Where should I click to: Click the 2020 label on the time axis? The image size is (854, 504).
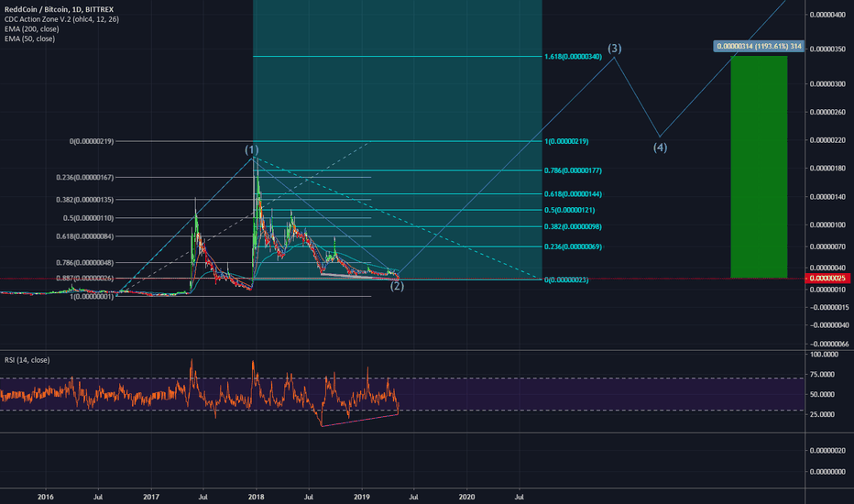coord(466,497)
